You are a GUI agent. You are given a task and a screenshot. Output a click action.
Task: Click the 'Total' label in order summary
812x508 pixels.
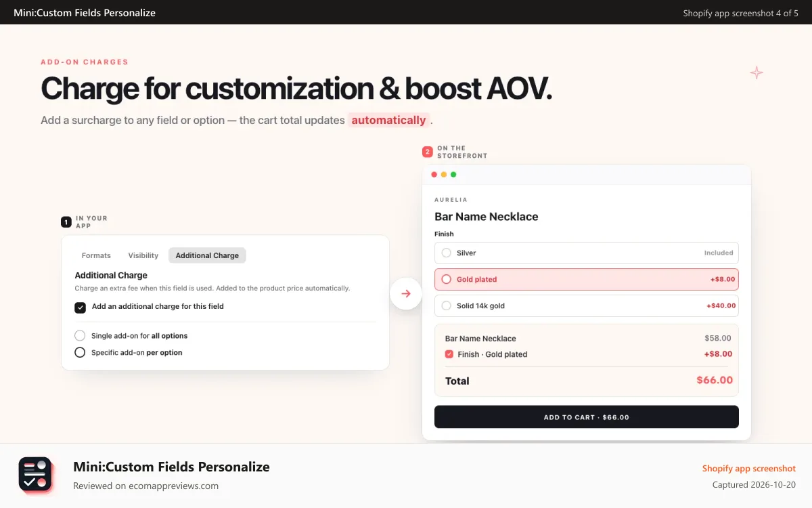pos(457,381)
